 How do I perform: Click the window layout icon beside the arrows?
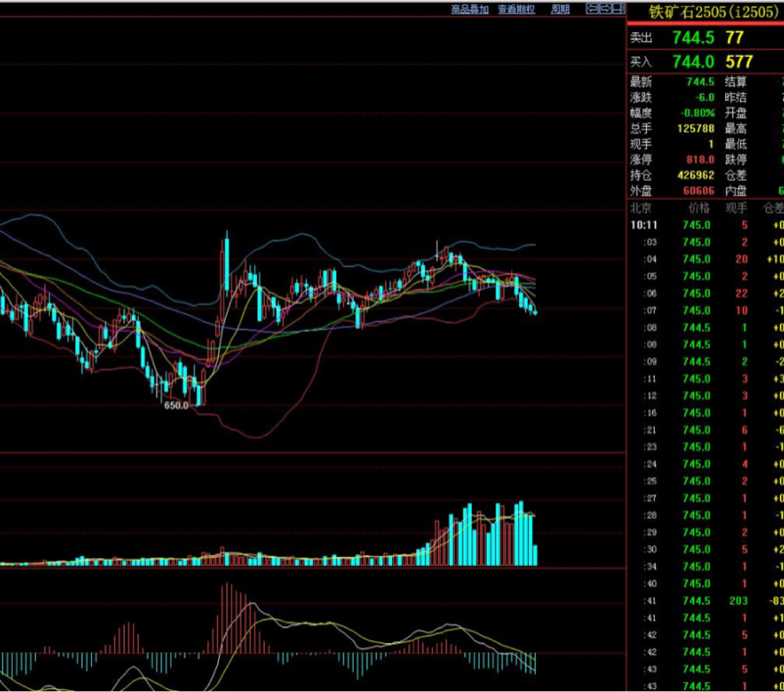click(619, 8)
